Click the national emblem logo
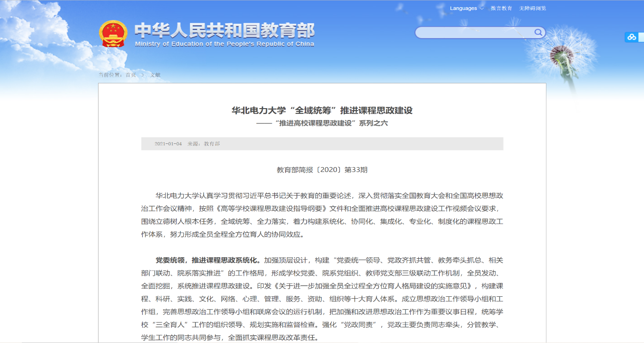This screenshot has width=644, height=343. tap(114, 32)
